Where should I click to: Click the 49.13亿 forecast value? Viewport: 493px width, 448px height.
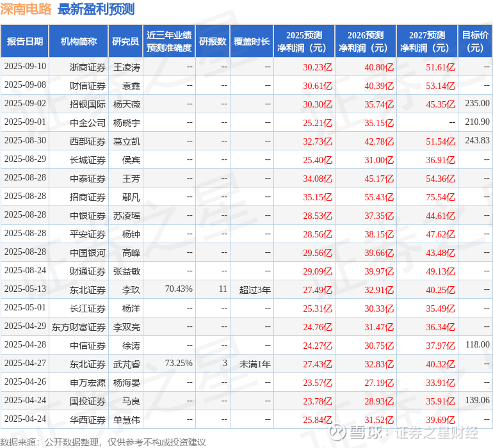pos(440,271)
